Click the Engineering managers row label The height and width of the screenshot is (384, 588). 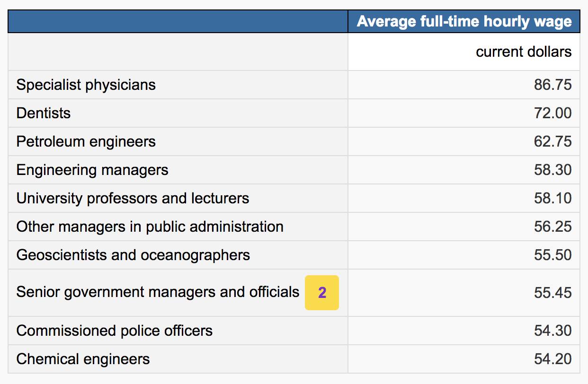[x=92, y=170]
